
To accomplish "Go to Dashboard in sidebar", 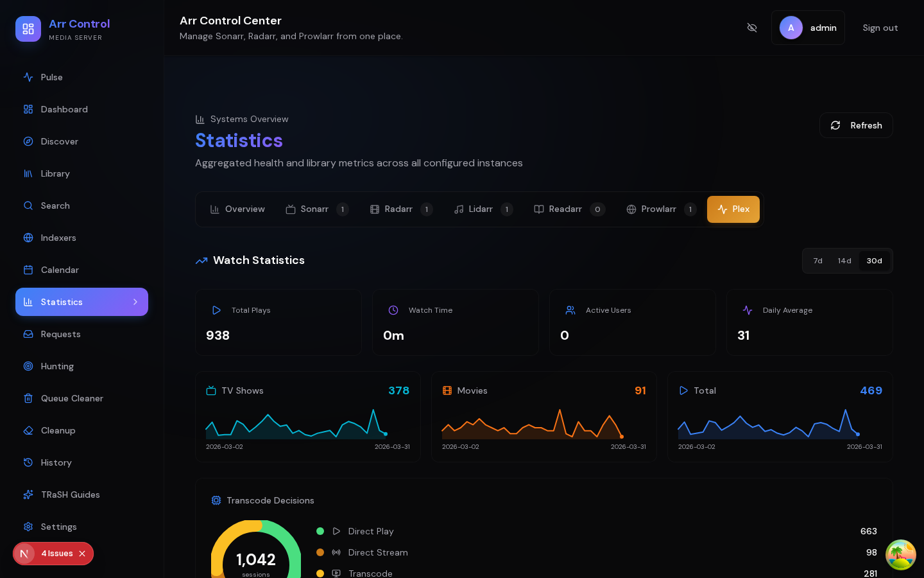I will point(81,109).
